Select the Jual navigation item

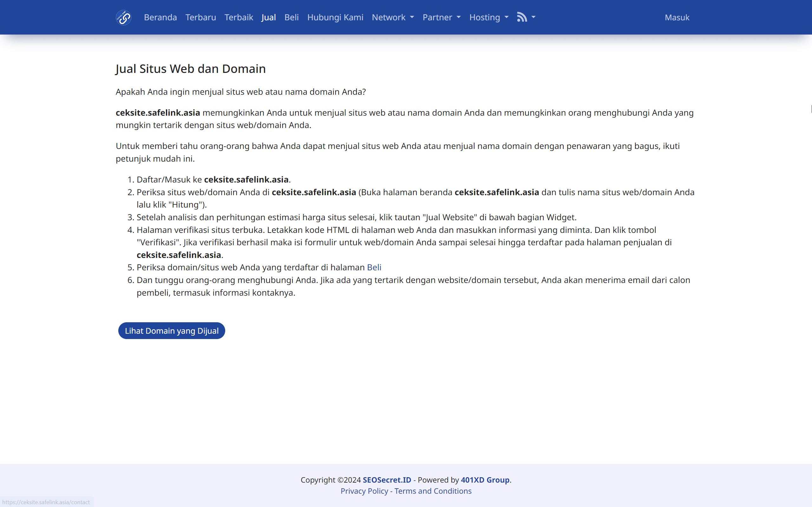click(x=268, y=17)
